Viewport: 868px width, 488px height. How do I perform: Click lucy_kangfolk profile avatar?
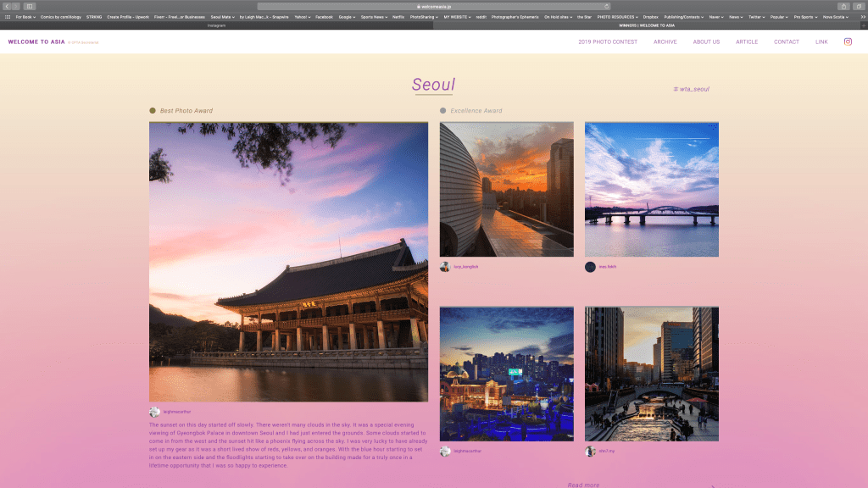tap(445, 267)
